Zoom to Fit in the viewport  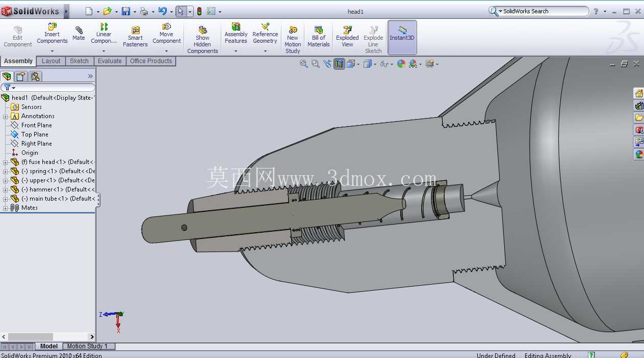(304, 64)
